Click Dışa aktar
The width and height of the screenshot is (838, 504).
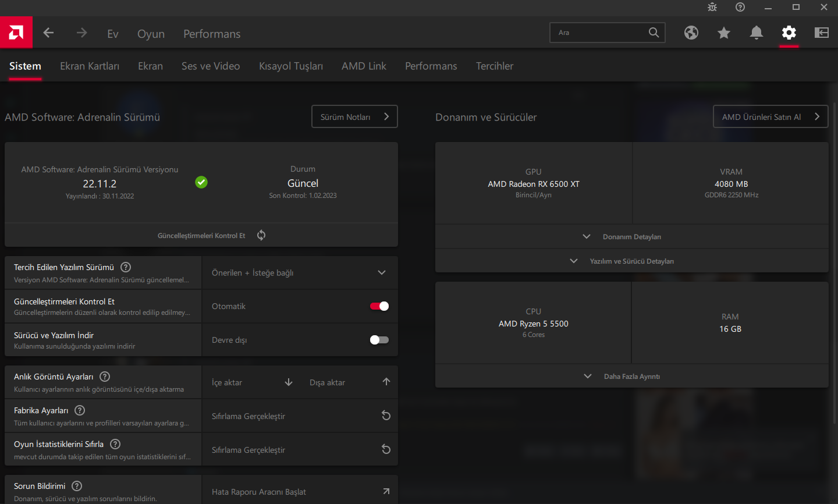(x=327, y=382)
